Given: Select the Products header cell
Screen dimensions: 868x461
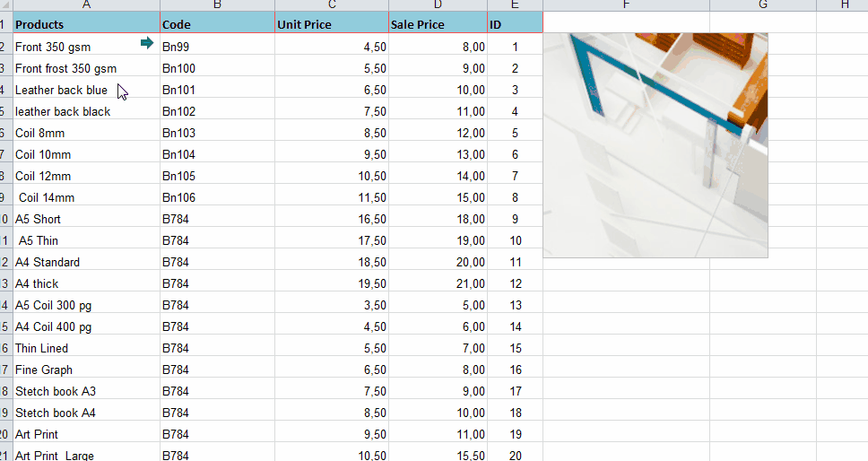Looking at the screenshot, I should pyautogui.click(x=86, y=24).
